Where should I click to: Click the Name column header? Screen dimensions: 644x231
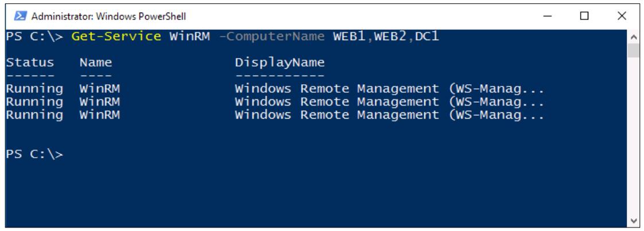click(96, 62)
